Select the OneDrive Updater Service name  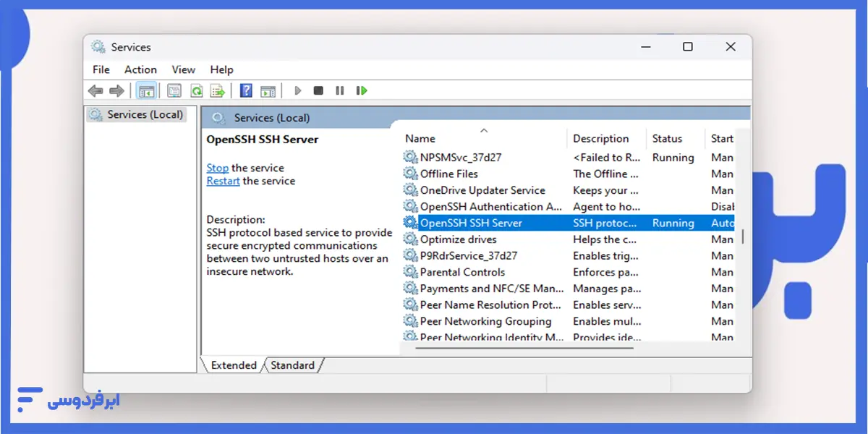click(x=482, y=190)
